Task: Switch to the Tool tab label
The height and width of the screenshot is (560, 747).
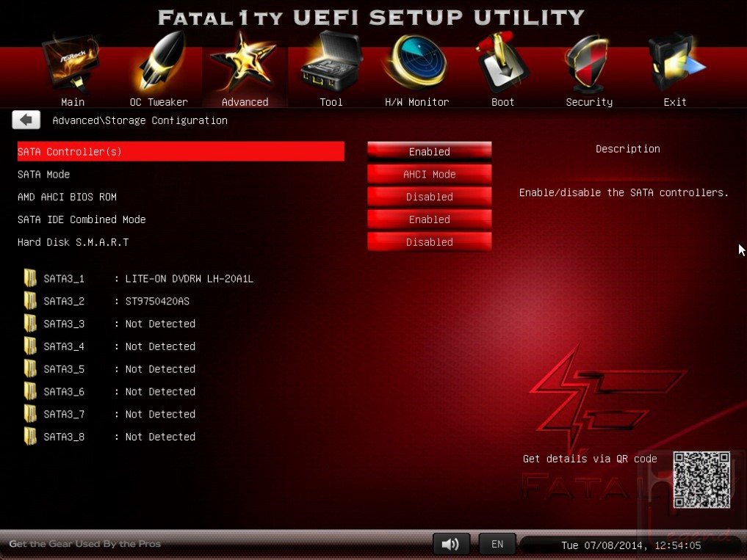Action: tap(331, 102)
